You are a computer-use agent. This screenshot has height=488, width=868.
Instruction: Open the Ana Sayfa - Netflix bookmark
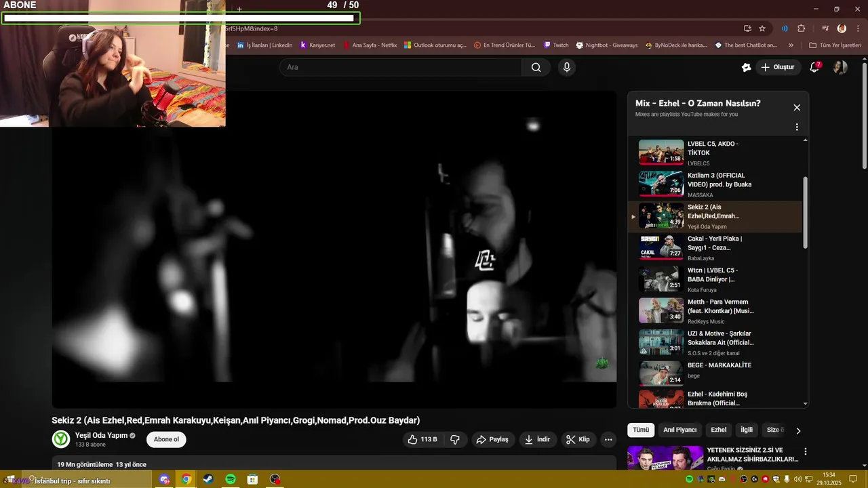370,45
